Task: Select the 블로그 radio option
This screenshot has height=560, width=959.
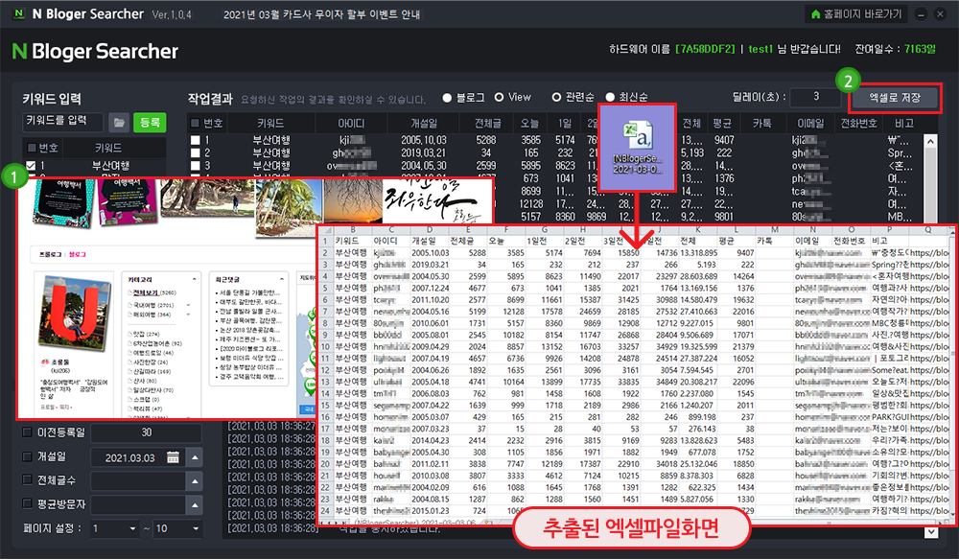Action: (447, 97)
